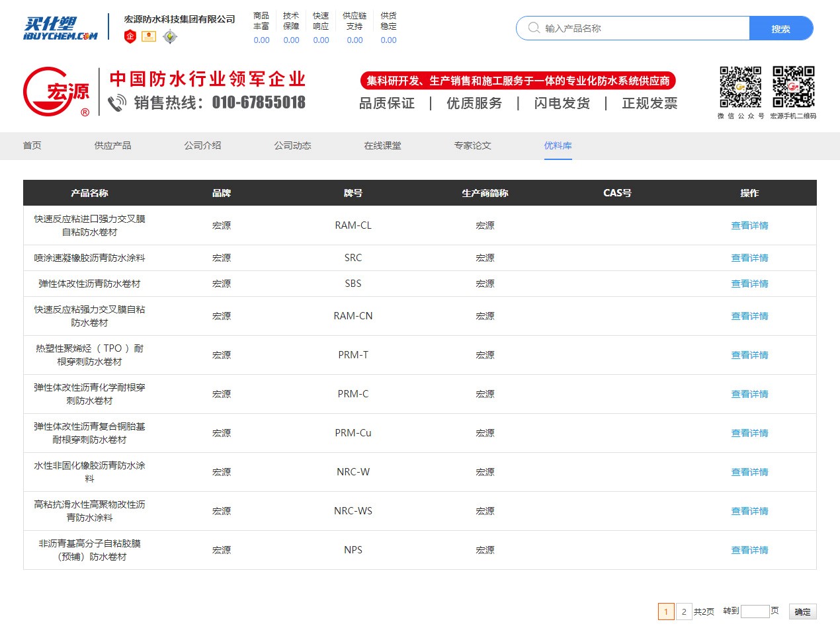840x632 pixels.
Task: Click the page number jump input
Action: point(755,612)
